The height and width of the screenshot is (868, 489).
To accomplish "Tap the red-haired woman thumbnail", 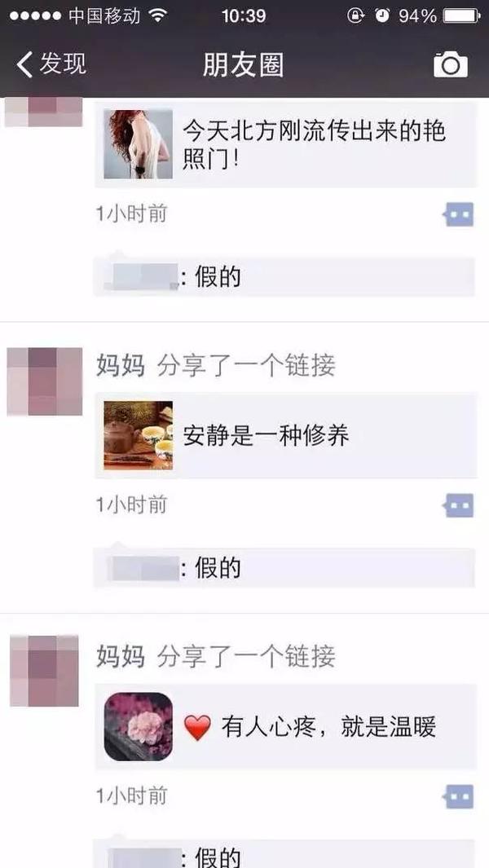I will coord(139,144).
